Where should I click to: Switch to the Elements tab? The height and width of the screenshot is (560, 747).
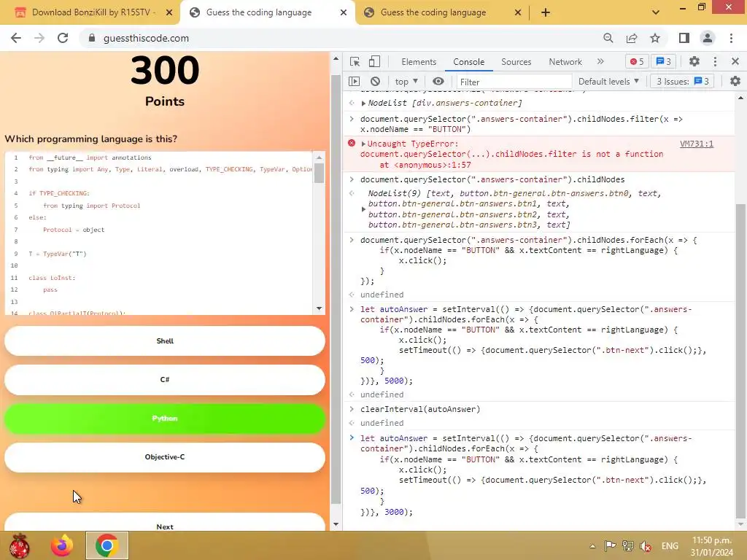419,62
